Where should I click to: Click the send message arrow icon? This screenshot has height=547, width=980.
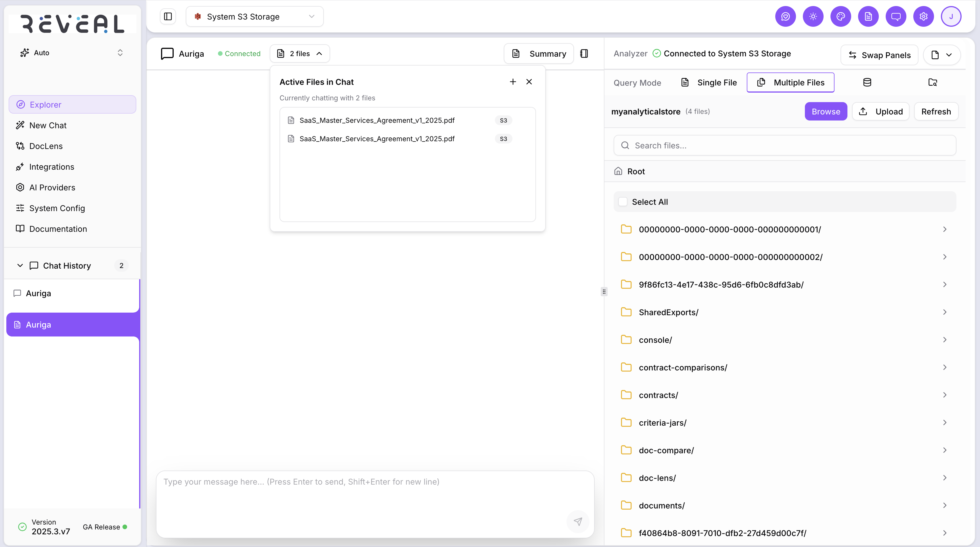pos(578,521)
